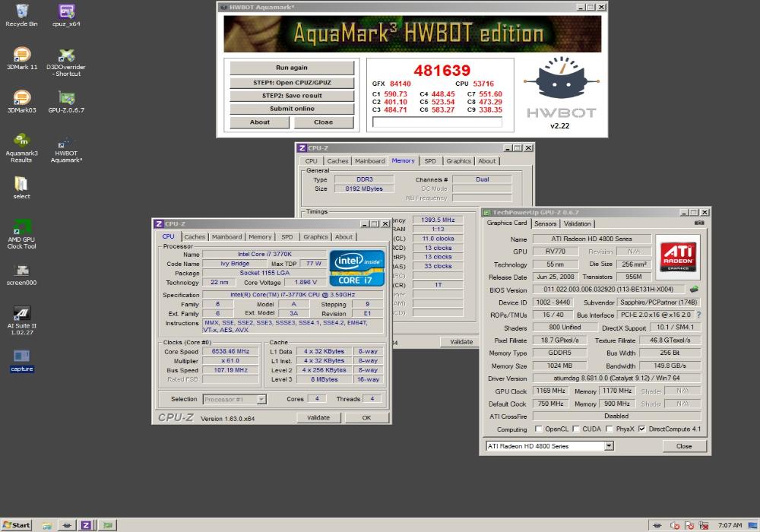
Task: Click the red shield tray icon
Action: click(689, 525)
